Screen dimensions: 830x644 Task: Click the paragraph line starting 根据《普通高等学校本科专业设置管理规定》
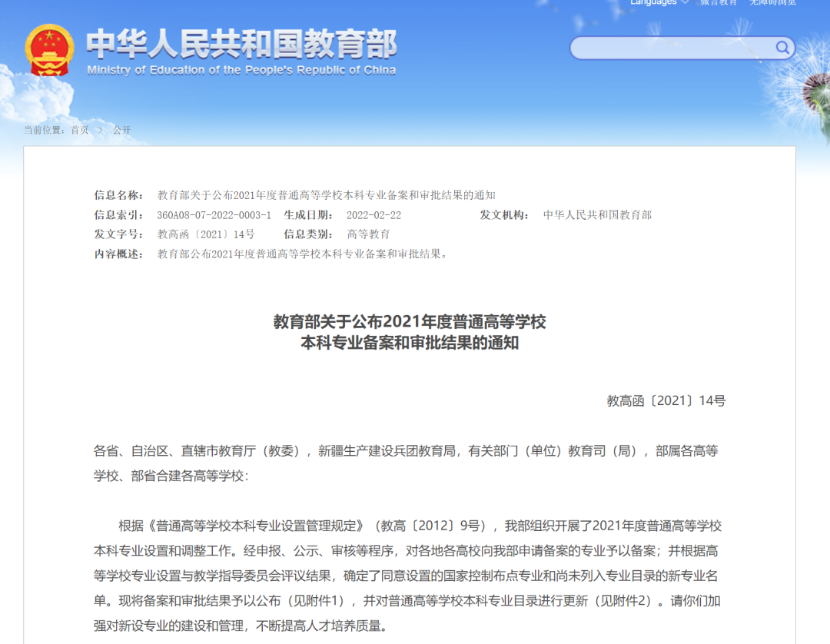tap(420, 526)
